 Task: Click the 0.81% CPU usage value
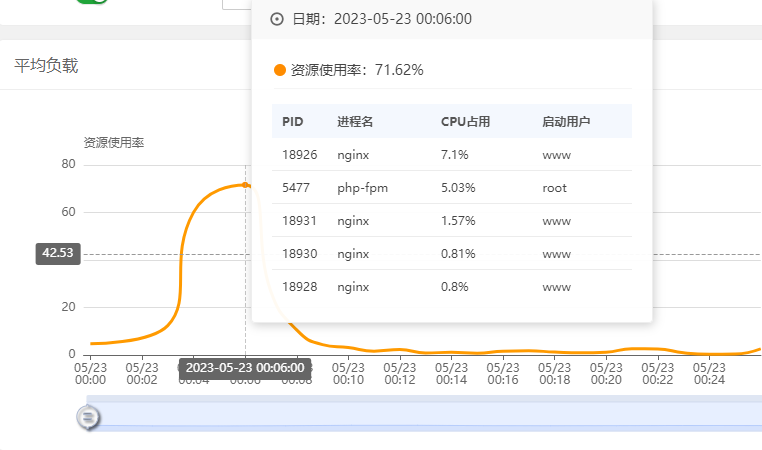click(458, 254)
